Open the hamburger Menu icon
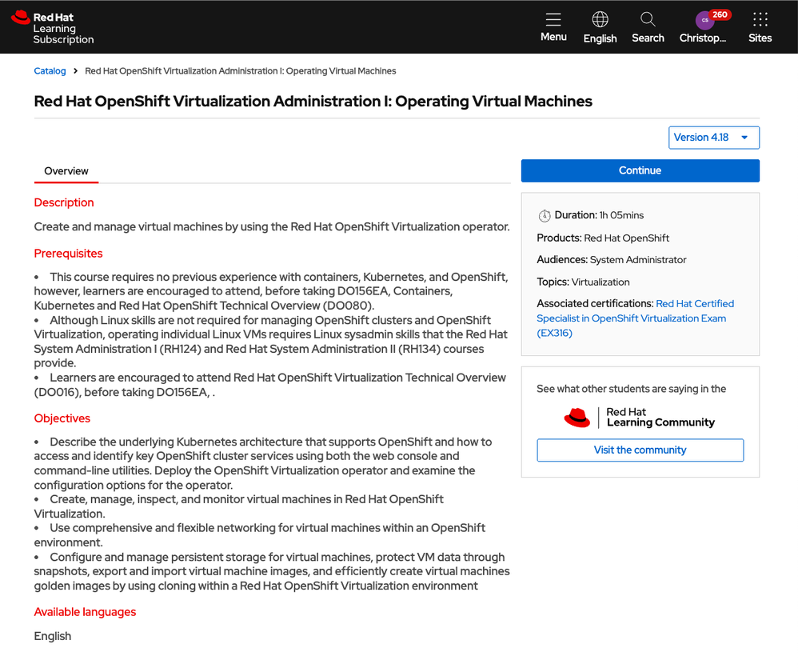This screenshot has height=672, width=798. point(553,19)
